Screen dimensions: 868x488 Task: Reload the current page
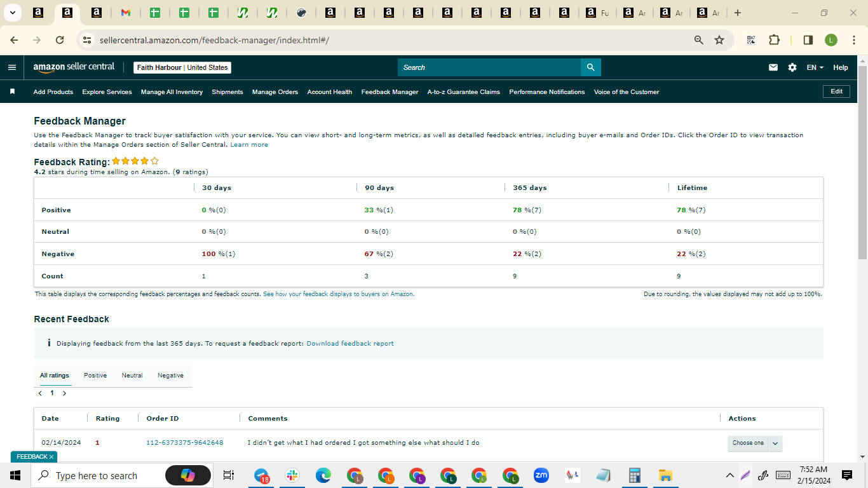(x=60, y=40)
